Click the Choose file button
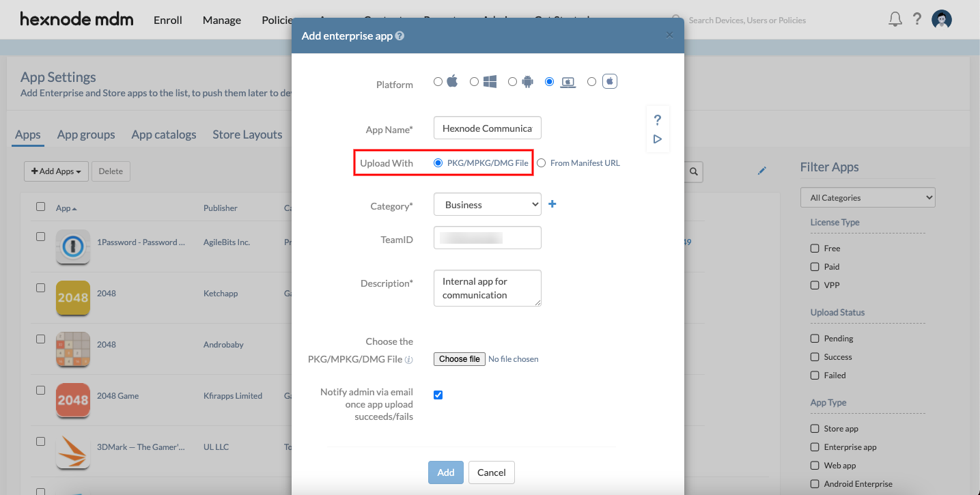This screenshot has height=495, width=980. tap(460, 359)
